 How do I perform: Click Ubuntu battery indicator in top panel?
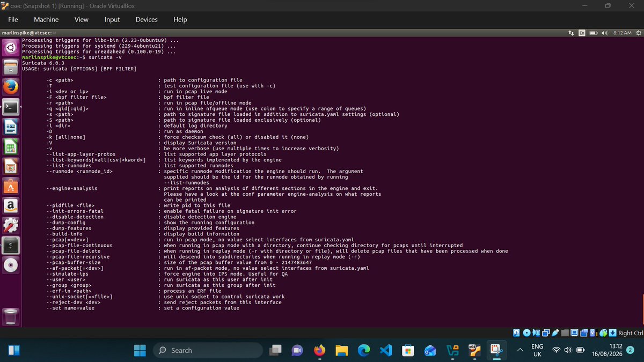tap(594, 33)
